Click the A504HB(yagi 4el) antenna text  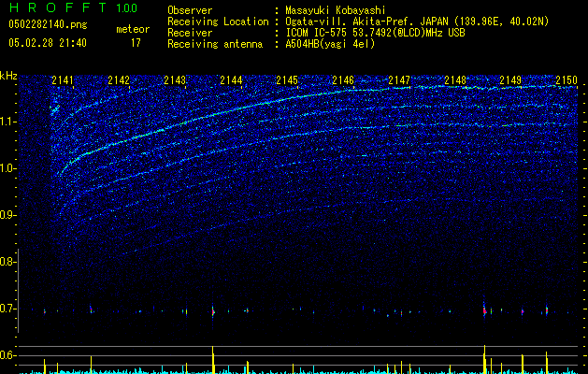[x=330, y=44]
